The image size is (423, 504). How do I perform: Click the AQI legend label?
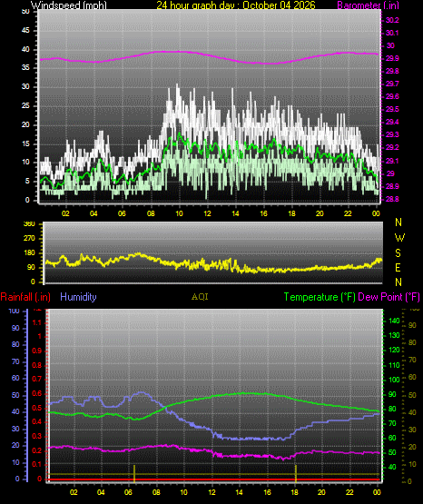pyautogui.click(x=200, y=297)
